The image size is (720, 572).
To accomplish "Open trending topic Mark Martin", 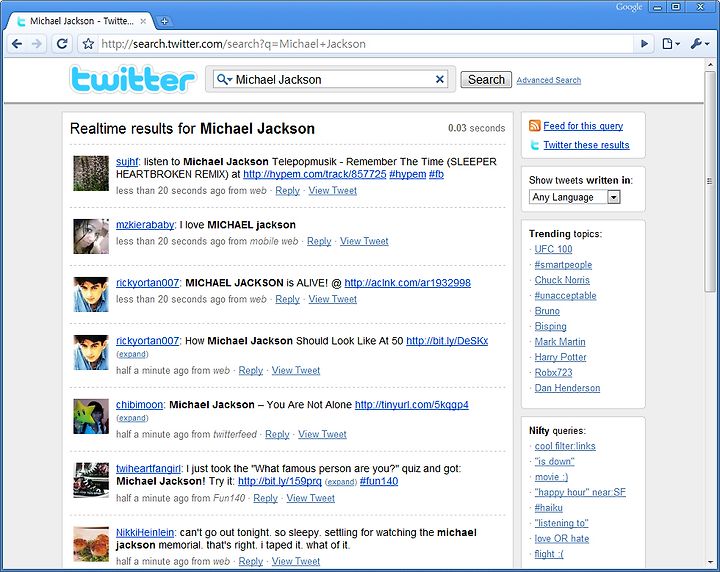I will pyautogui.click(x=560, y=342).
